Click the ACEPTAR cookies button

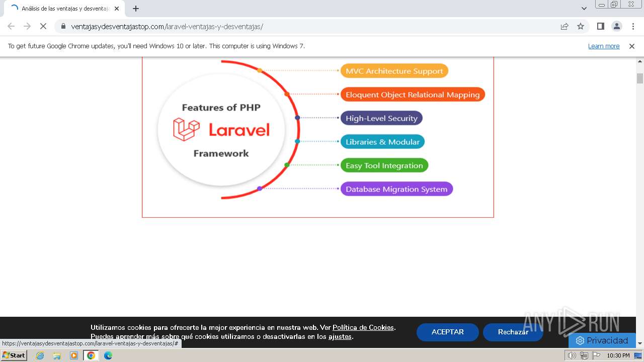coord(448,332)
